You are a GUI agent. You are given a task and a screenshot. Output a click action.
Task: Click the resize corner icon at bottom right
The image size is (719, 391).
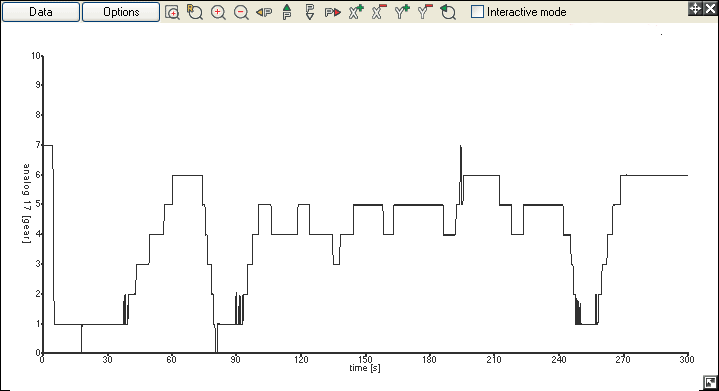[710, 383]
